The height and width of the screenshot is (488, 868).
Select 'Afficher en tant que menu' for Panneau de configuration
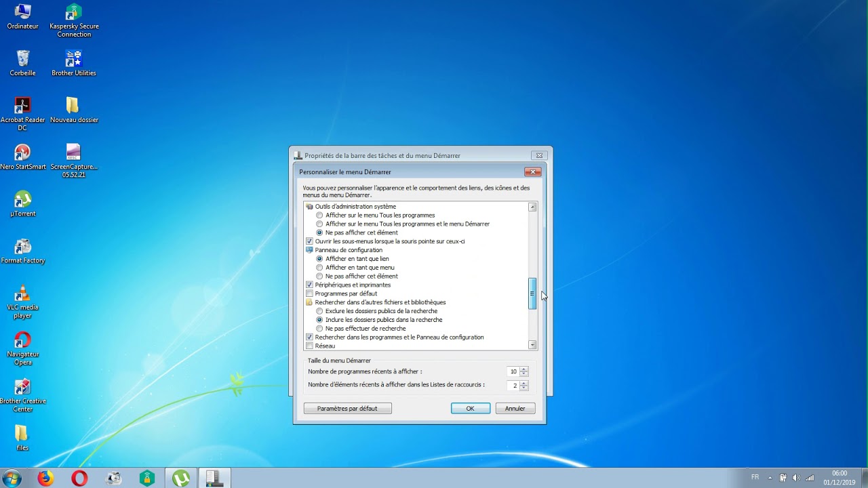(x=319, y=268)
